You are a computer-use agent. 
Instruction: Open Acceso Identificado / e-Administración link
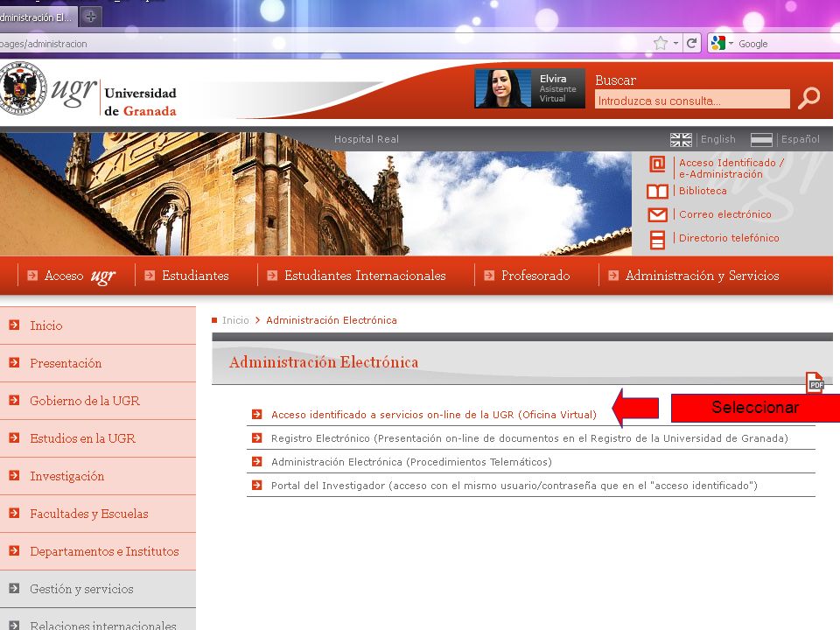click(731, 168)
